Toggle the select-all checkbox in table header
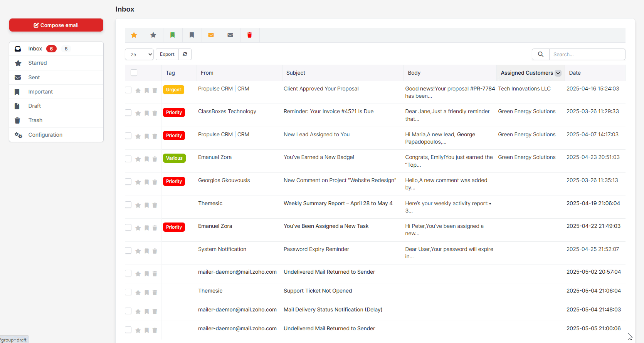Image resolution: width=644 pixels, height=343 pixels. tap(134, 73)
